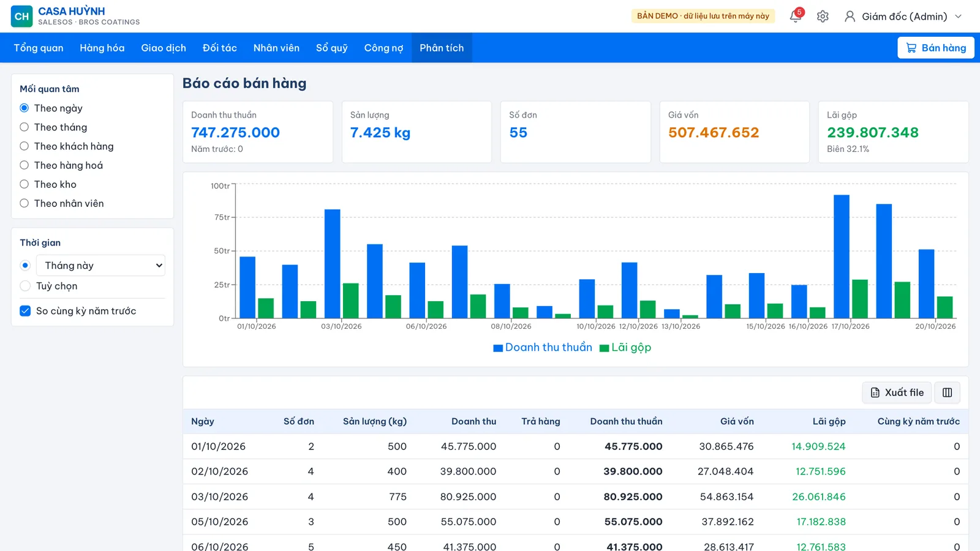The width and height of the screenshot is (980, 551).
Task: Open the Nhân viên menu
Action: pyautogui.click(x=276, y=48)
